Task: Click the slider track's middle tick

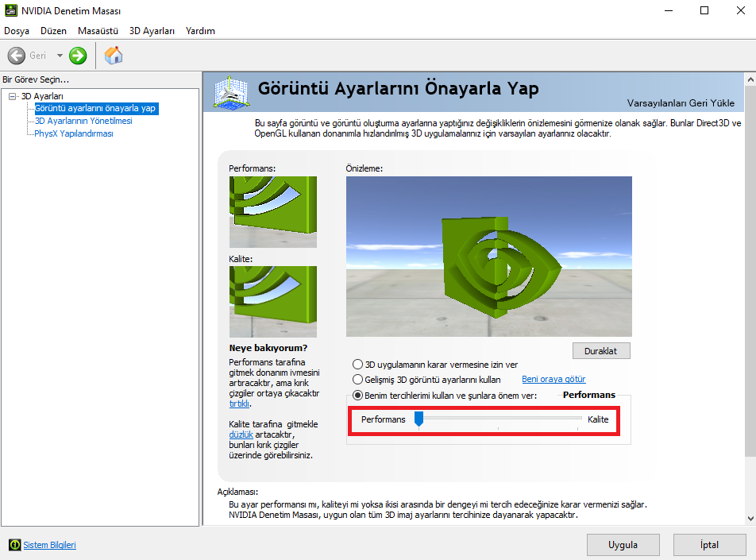Action: (498, 428)
